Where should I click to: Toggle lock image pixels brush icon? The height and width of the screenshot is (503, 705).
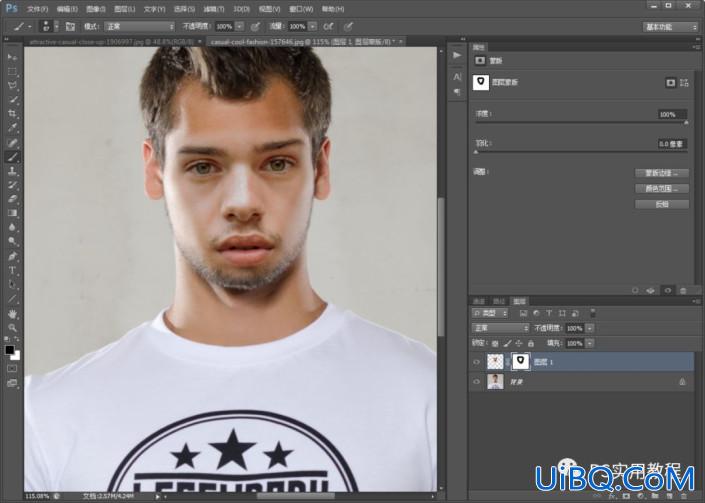[x=507, y=343]
